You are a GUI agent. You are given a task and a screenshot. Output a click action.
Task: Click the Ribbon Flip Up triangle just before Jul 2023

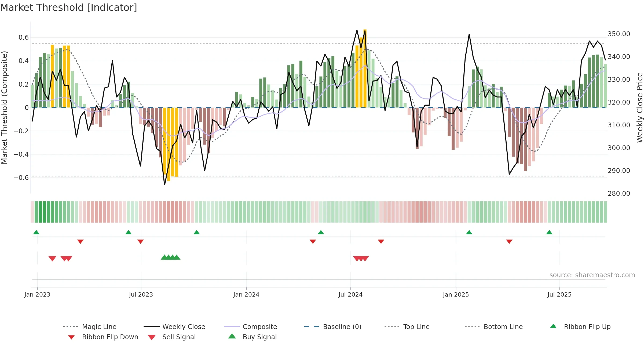pyautogui.click(x=129, y=232)
